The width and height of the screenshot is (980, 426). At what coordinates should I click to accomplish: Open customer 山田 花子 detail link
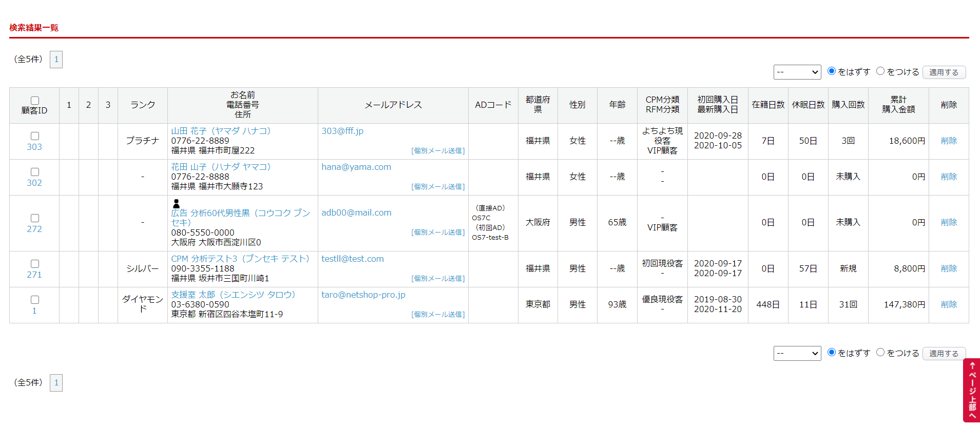[x=221, y=131]
